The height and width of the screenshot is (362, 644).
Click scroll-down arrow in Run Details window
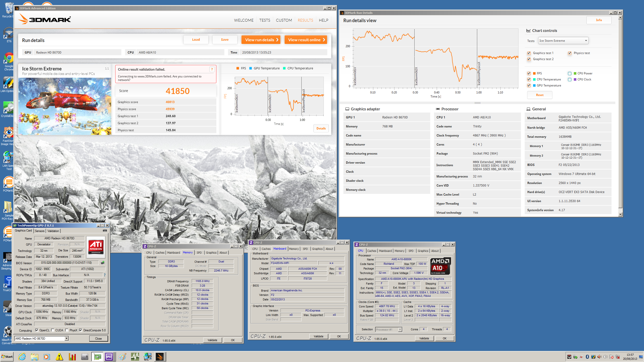coord(620,214)
